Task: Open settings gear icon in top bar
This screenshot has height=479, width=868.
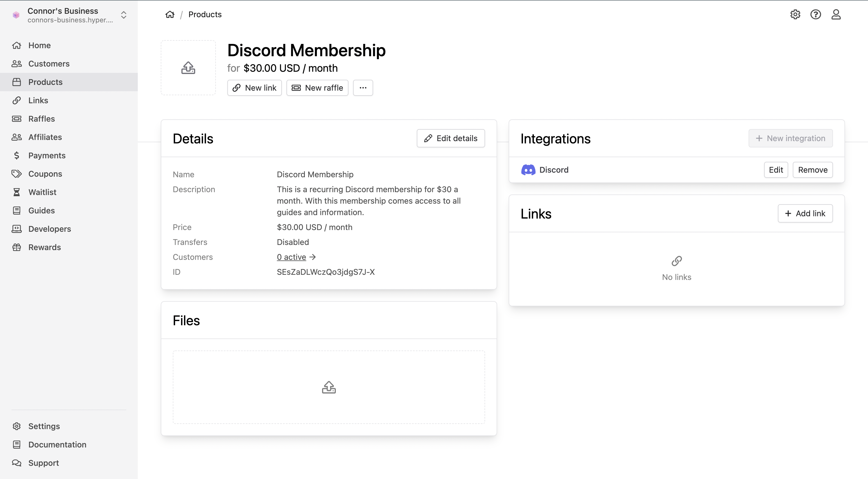Action: coord(795,14)
